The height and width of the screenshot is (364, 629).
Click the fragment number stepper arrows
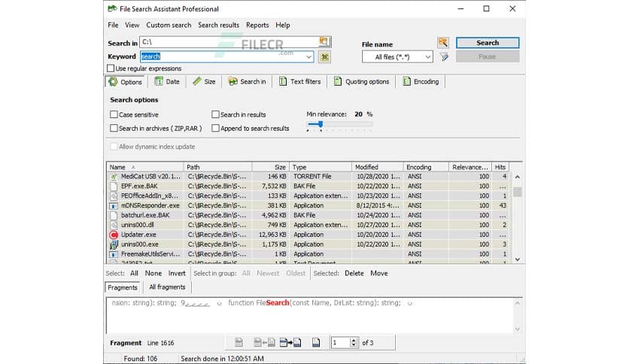(x=354, y=343)
